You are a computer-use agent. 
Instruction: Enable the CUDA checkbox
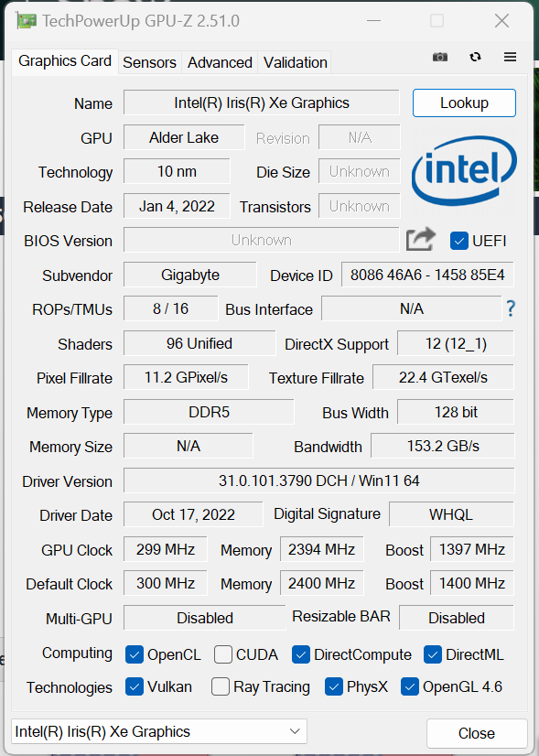[222, 654]
